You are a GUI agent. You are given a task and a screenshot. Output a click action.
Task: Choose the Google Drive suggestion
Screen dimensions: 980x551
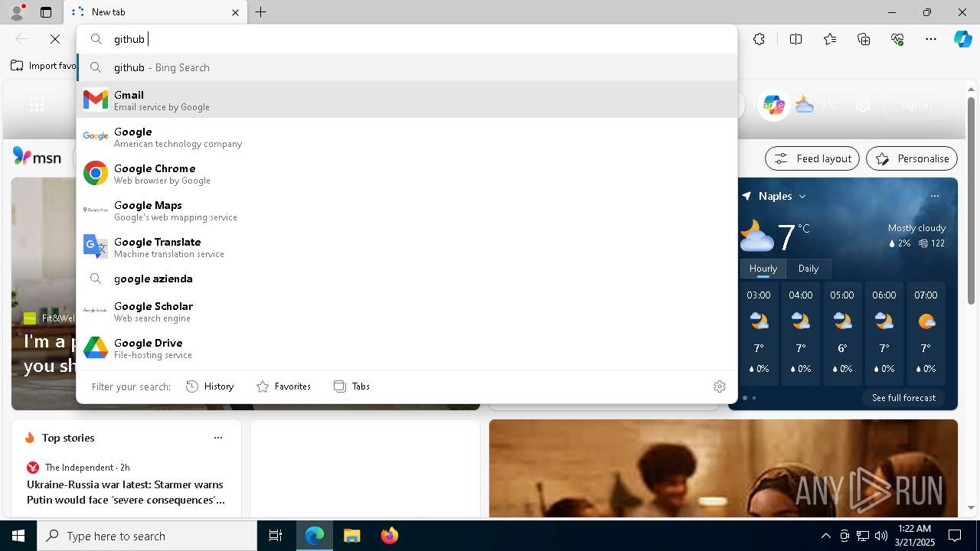[x=407, y=347]
